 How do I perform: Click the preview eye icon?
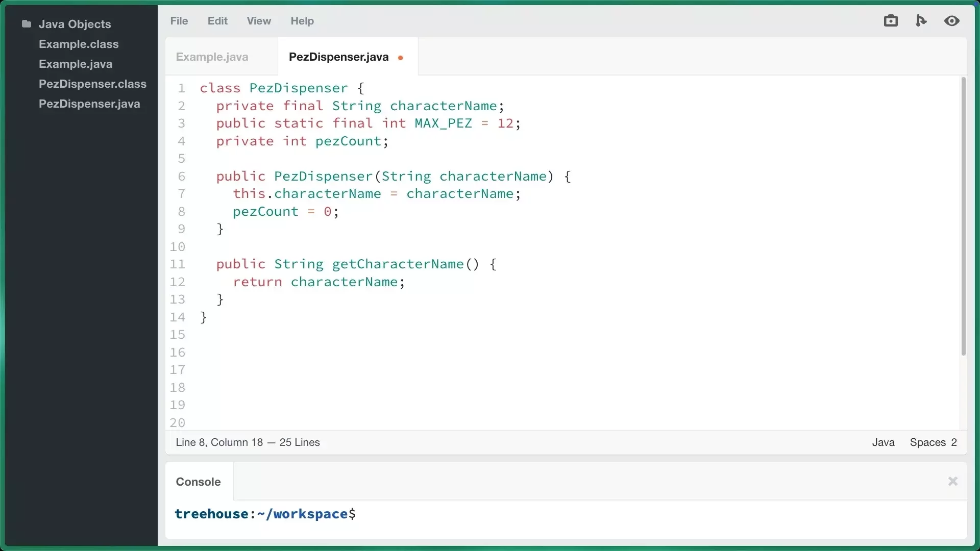(x=952, y=21)
